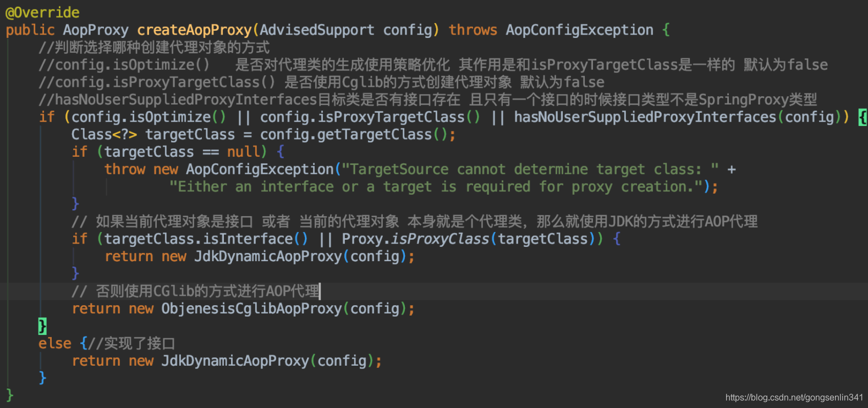Click the comment starting //config.isOptimize()
This screenshot has height=408, width=868.
point(433,65)
